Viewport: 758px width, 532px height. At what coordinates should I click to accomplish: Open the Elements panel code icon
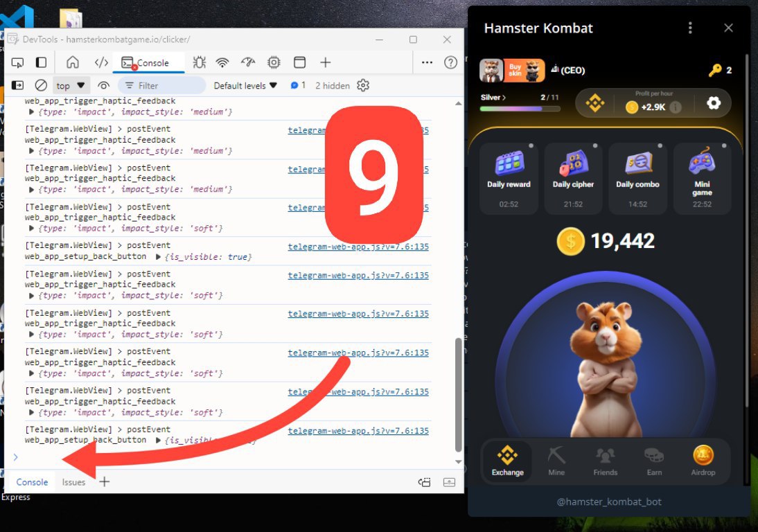101,62
